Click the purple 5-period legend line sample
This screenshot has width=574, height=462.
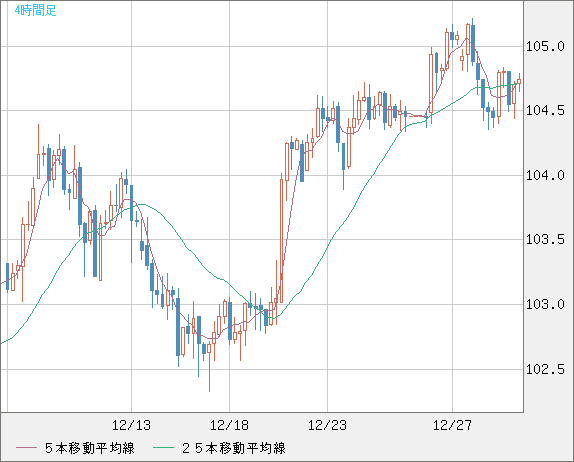(26, 448)
